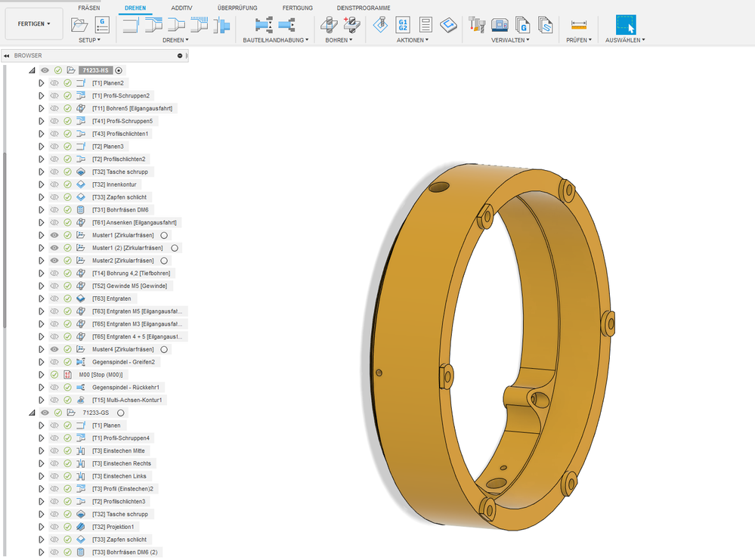
Task: Open the Bauteilhandhabung dropdown
Action: coord(275,40)
